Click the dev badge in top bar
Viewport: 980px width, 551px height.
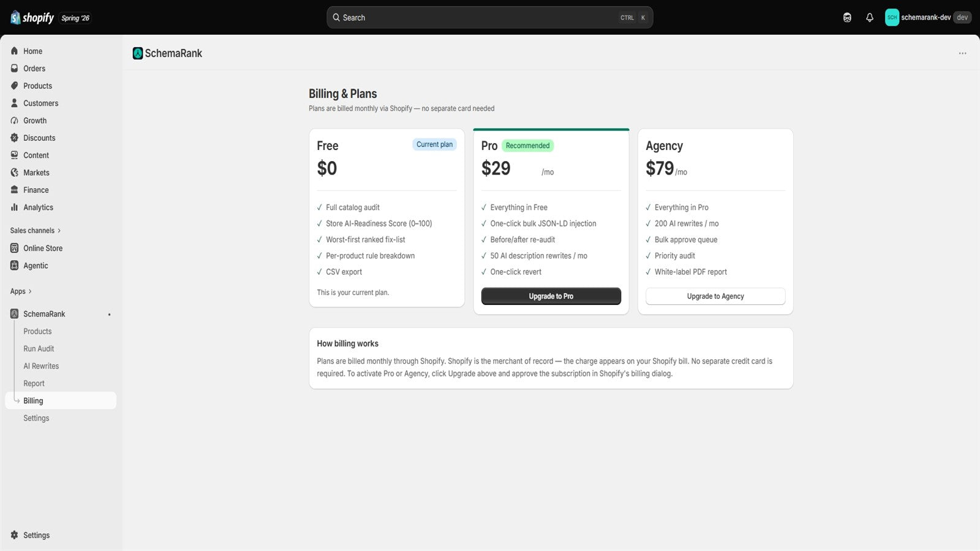point(962,18)
